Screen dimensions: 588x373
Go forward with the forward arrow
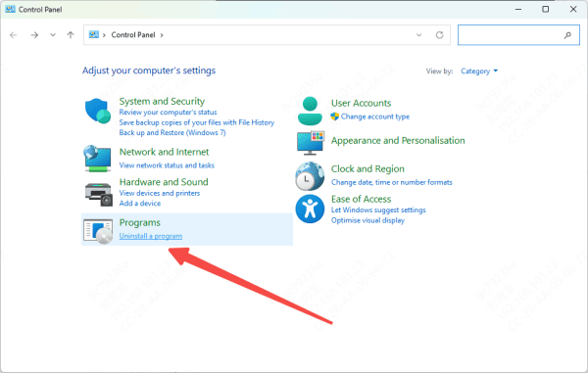tap(34, 35)
